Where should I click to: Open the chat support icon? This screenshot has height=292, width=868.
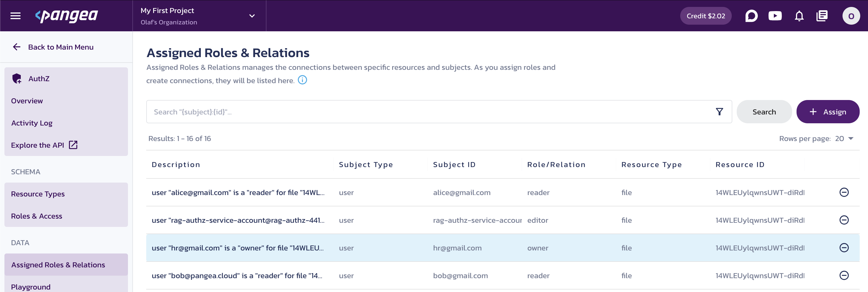click(x=751, y=16)
